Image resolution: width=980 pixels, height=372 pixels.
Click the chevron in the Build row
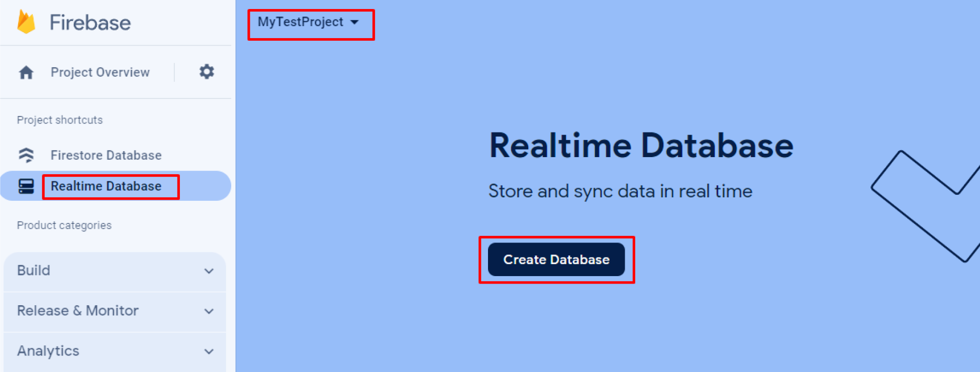pos(209,271)
